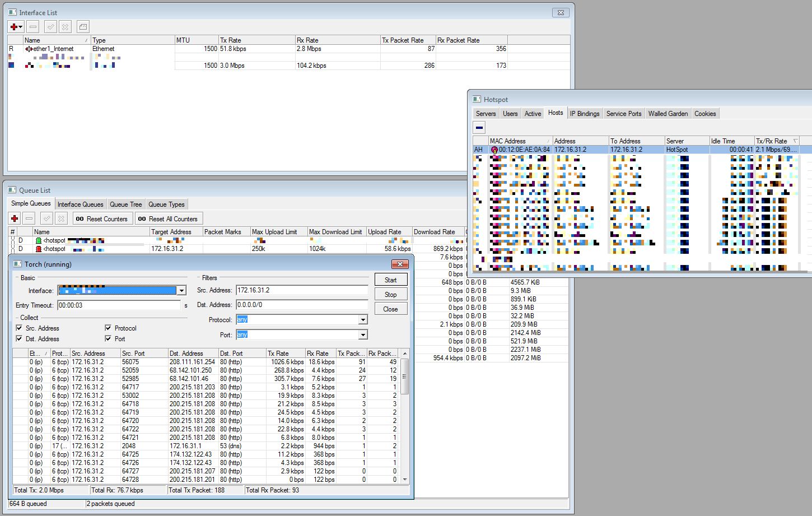Click the Dst. Address filter field

[301, 305]
